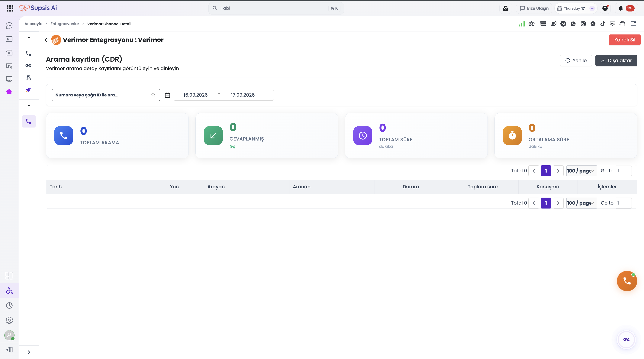
Task: Expand the submenu with the bottom right chevron
Action: click(29, 352)
